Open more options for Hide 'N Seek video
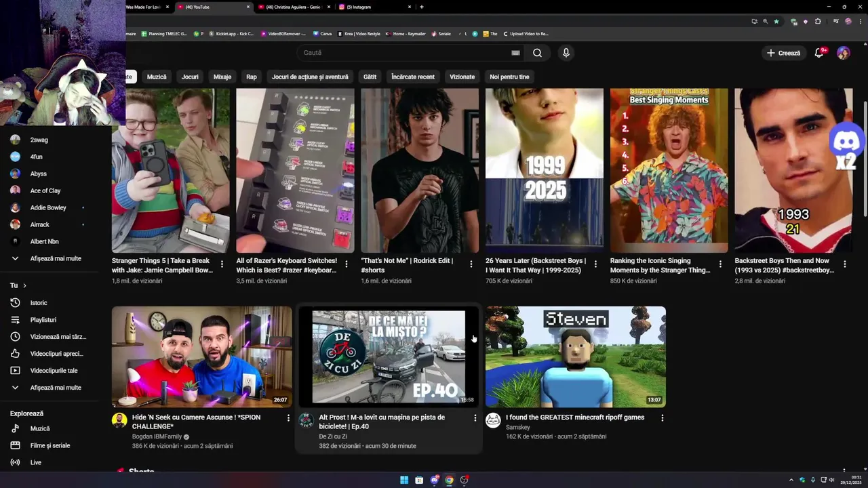Viewport: 868px width, 488px height. click(x=288, y=418)
